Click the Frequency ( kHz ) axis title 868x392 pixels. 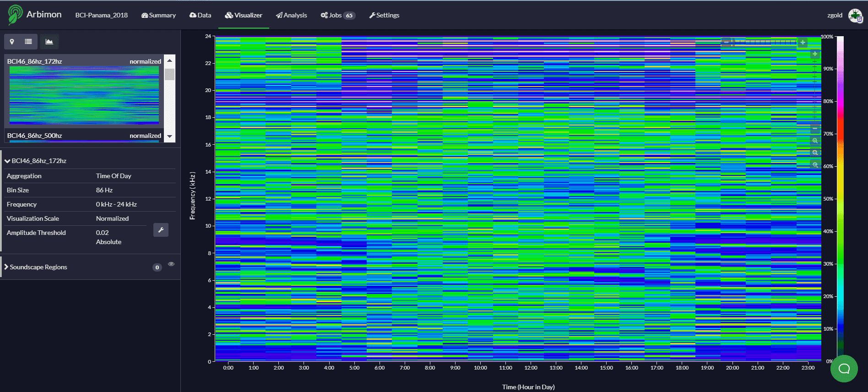pos(192,196)
